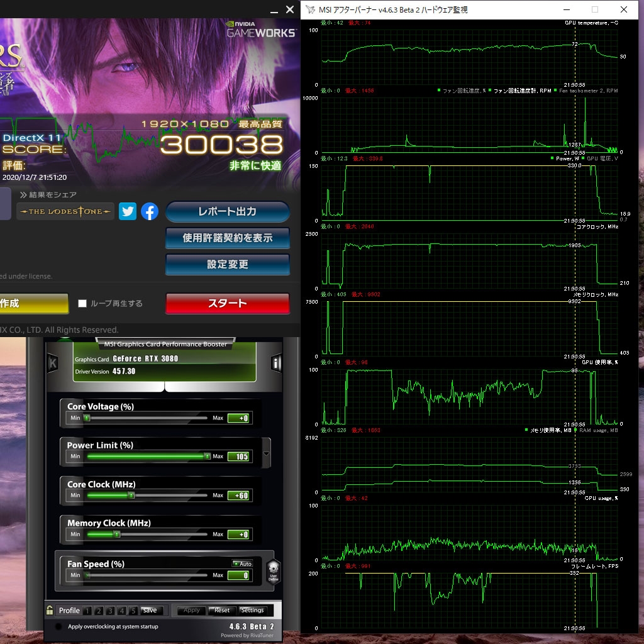Start the benchmark with スタート button
Screen dimensions: 644x644
(x=228, y=304)
